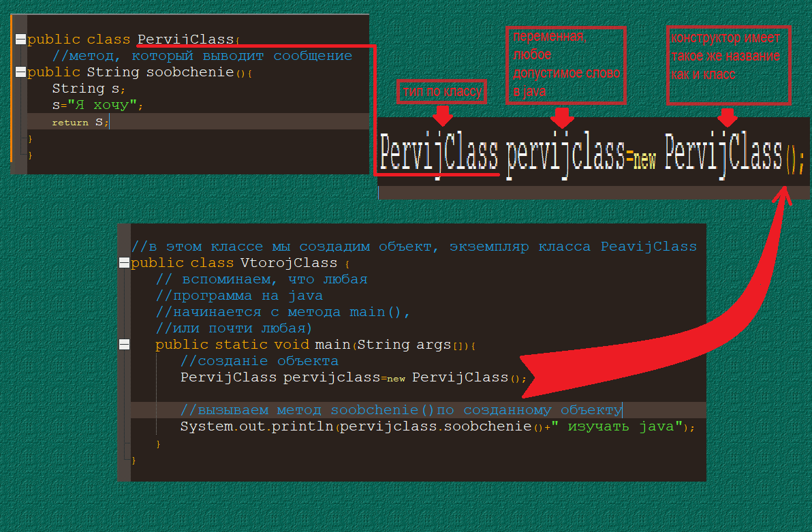
Task: Click the comment '//созданіе объекта'
Action: tap(260, 361)
